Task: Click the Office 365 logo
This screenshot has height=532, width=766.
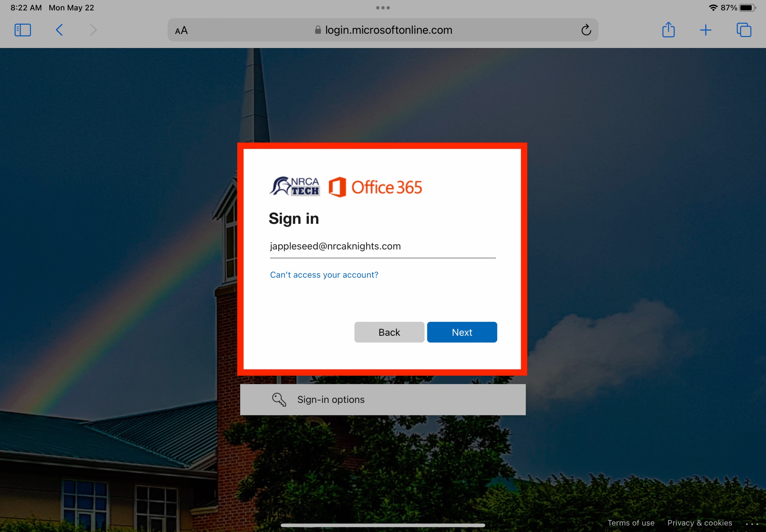Action: 375,187
